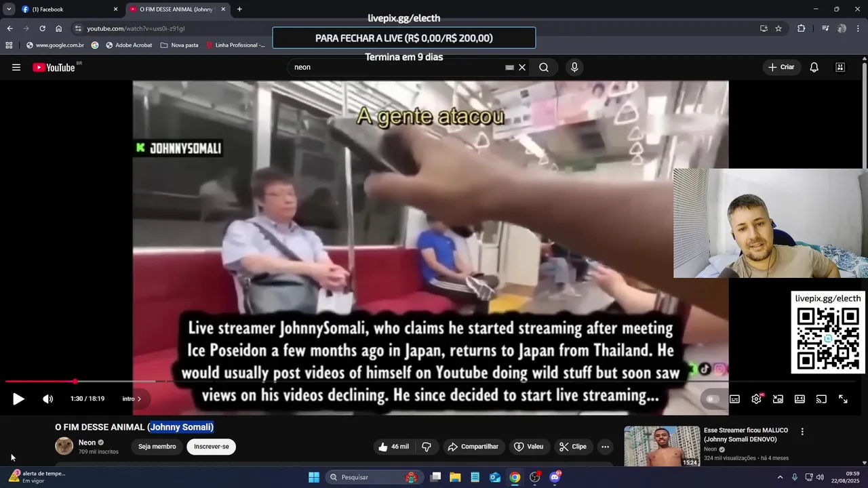This screenshot has width=868, height=488.
Task: Click the video title 'O FIM DESSE ANIMAL'
Action: point(134,427)
